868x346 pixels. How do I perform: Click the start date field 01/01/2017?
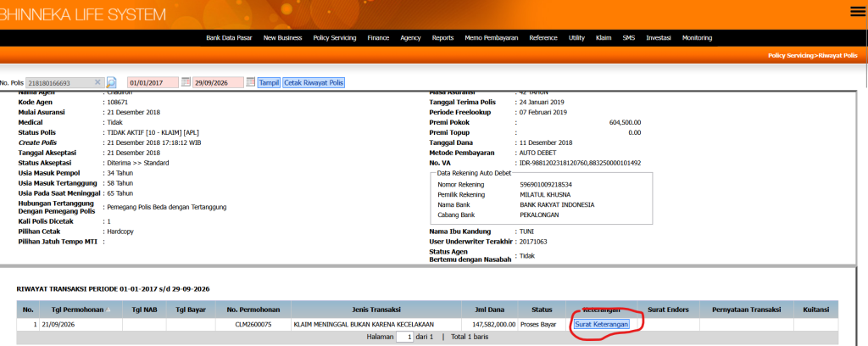point(153,82)
